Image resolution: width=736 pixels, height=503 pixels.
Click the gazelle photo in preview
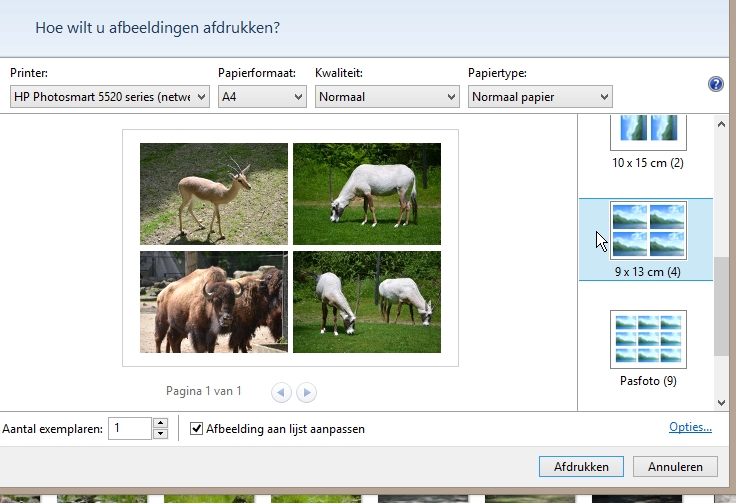(x=214, y=194)
